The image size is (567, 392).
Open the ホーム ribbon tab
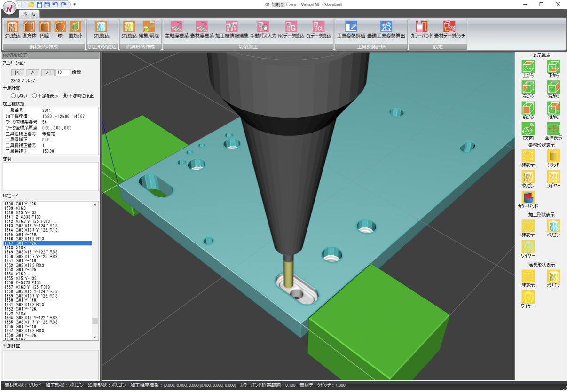pyautogui.click(x=29, y=15)
